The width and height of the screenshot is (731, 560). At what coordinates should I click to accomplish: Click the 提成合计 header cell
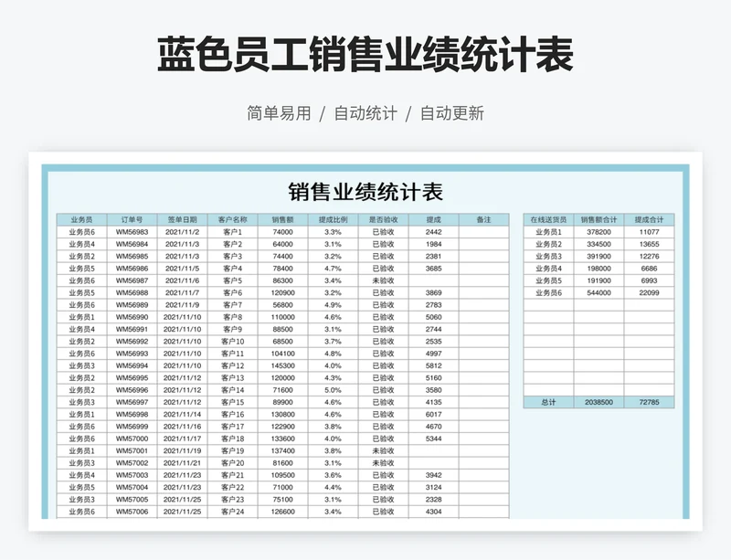point(649,219)
